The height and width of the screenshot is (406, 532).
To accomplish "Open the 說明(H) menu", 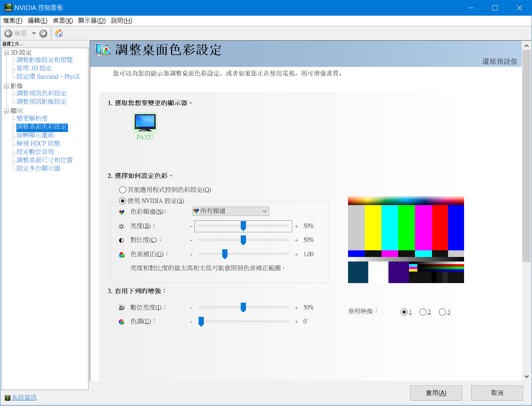I will coord(122,21).
